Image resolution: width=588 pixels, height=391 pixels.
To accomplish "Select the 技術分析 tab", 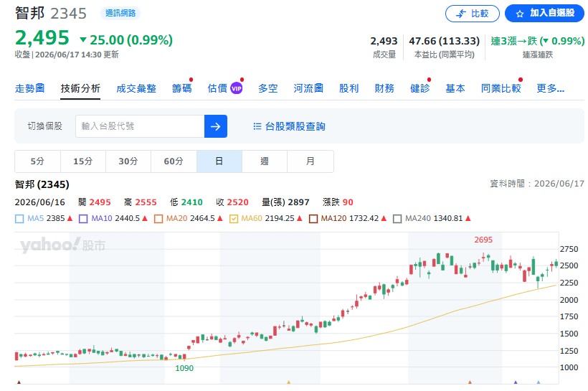I will (x=80, y=88).
